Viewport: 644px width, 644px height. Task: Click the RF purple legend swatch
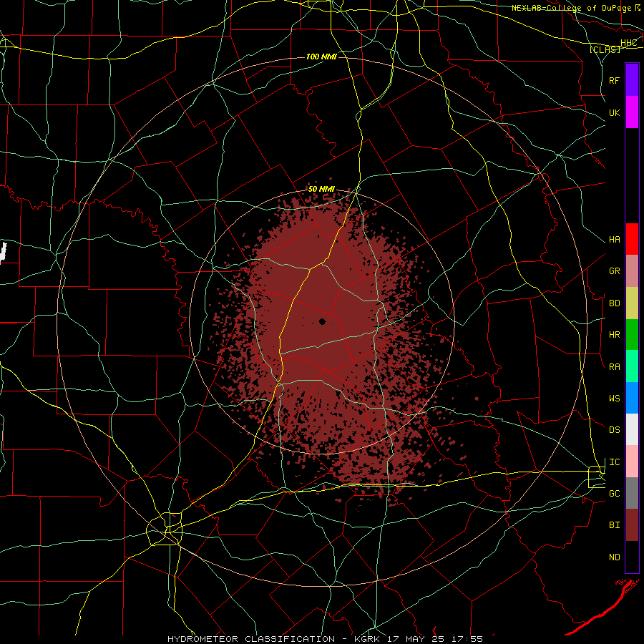coord(632,80)
